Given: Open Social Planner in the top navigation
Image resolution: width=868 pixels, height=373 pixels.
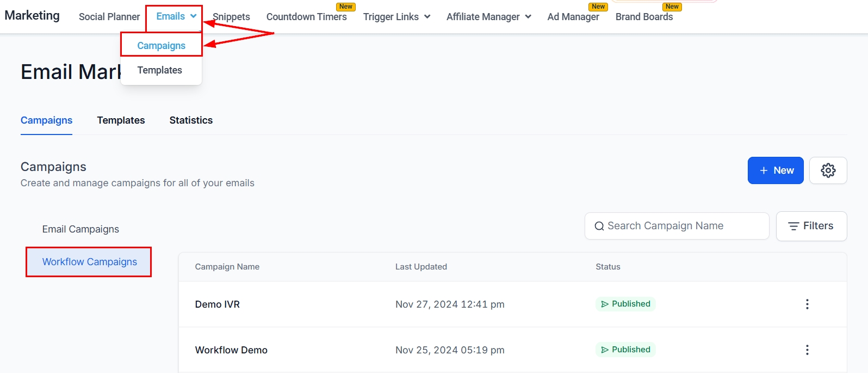Looking at the screenshot, I should click(109, 17).
